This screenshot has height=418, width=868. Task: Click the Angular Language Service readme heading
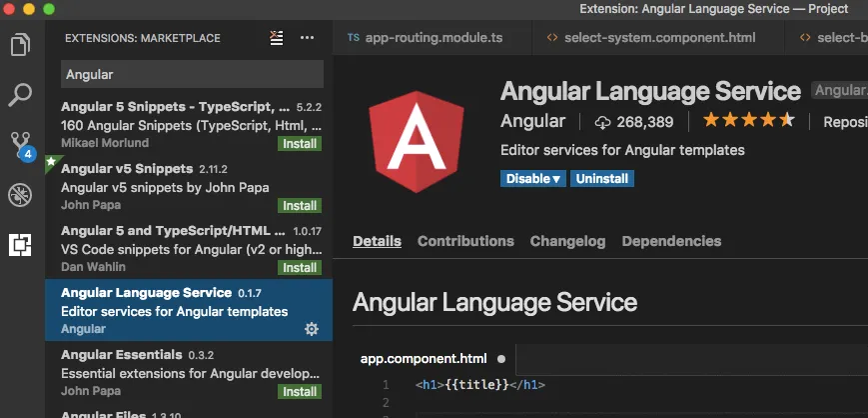click(494, 303)
